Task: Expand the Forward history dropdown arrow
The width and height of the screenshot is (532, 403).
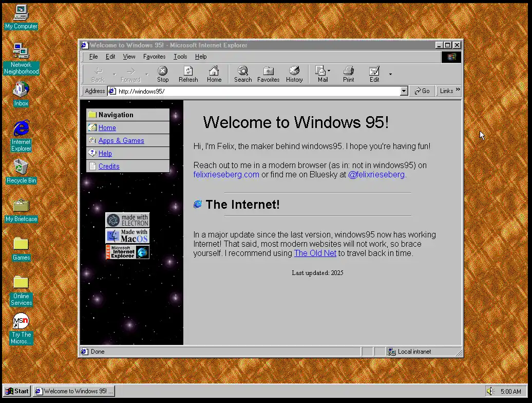Action: click(x=146, y=75)
